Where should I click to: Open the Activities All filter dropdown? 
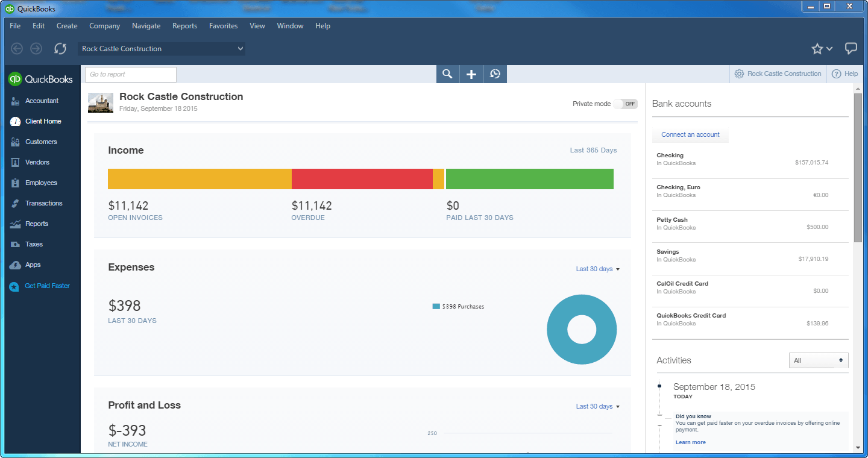[x=819, y=360]
